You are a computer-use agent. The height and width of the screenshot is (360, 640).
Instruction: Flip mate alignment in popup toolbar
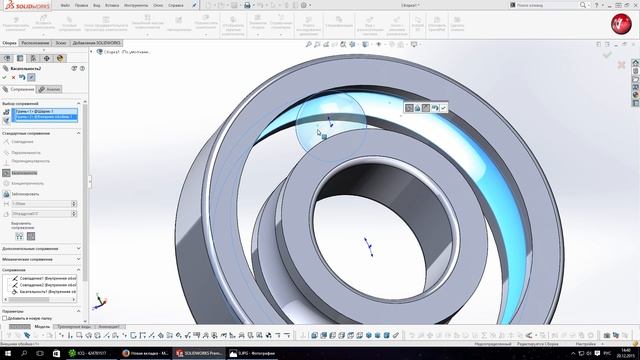tap(426, 108)
